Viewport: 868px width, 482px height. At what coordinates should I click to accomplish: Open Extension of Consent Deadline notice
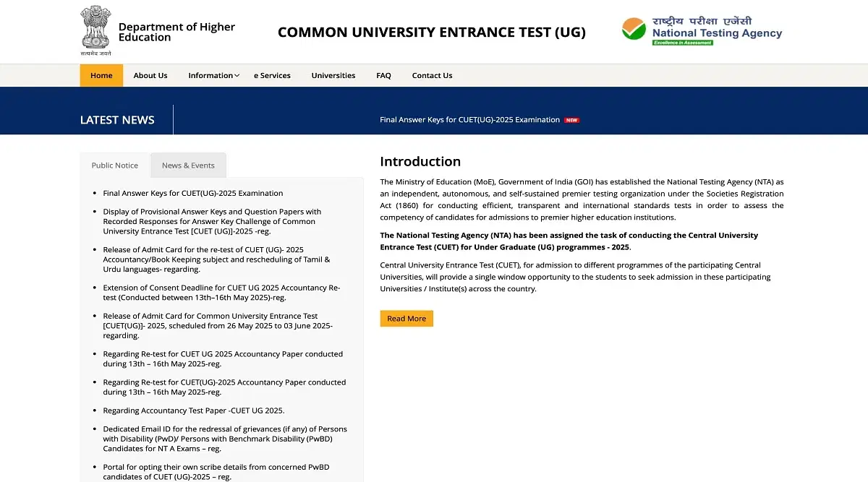click(x=221, y=293)
